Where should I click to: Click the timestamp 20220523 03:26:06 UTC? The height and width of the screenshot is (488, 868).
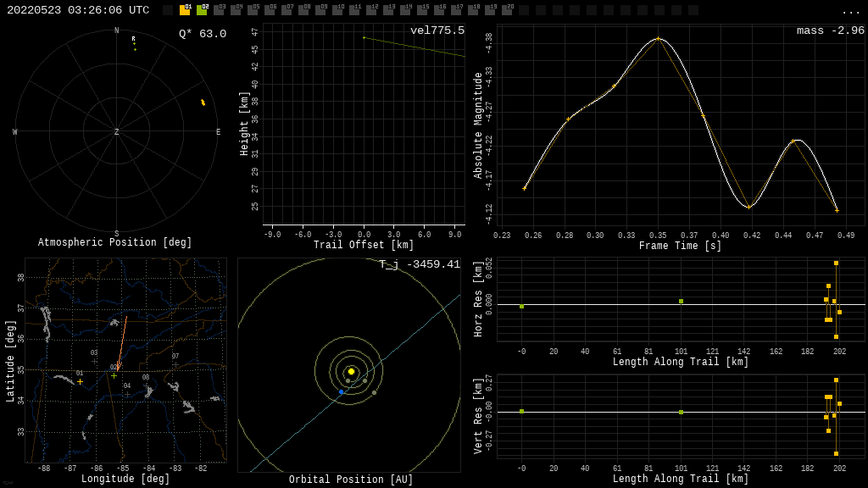[78, 10]
